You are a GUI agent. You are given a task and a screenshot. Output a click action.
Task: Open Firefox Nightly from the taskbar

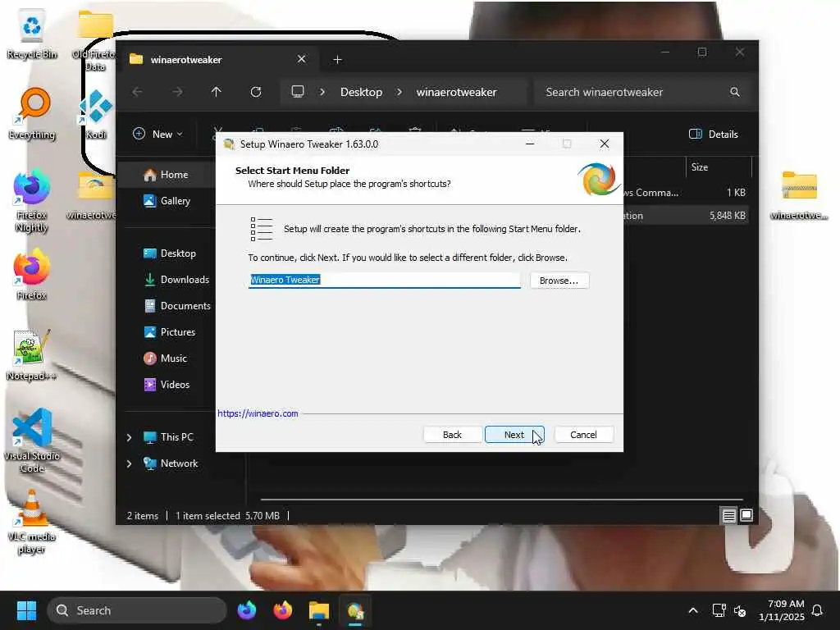(246, 610)
